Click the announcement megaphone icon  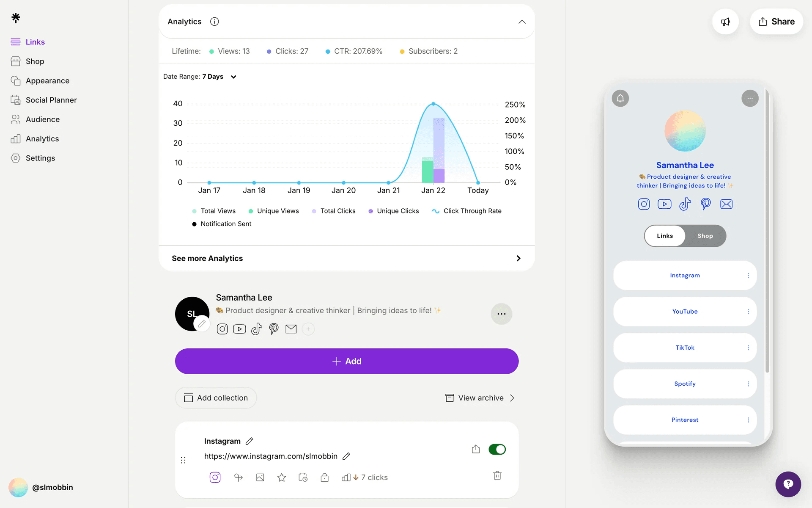[725, 22]
